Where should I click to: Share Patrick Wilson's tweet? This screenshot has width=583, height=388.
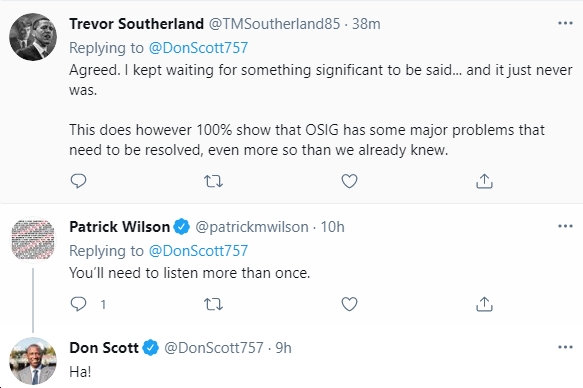click(x=484, y=304)
